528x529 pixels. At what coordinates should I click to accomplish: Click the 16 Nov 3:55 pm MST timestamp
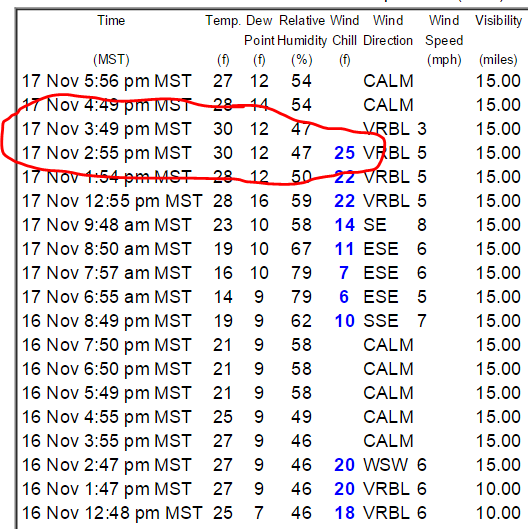click(x=107, y=441)
